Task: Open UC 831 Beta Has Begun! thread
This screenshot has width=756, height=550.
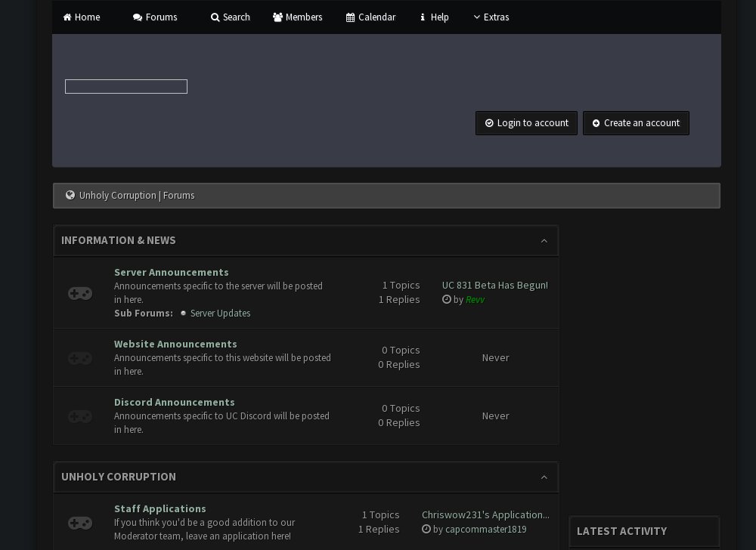Action: [494, 285]
